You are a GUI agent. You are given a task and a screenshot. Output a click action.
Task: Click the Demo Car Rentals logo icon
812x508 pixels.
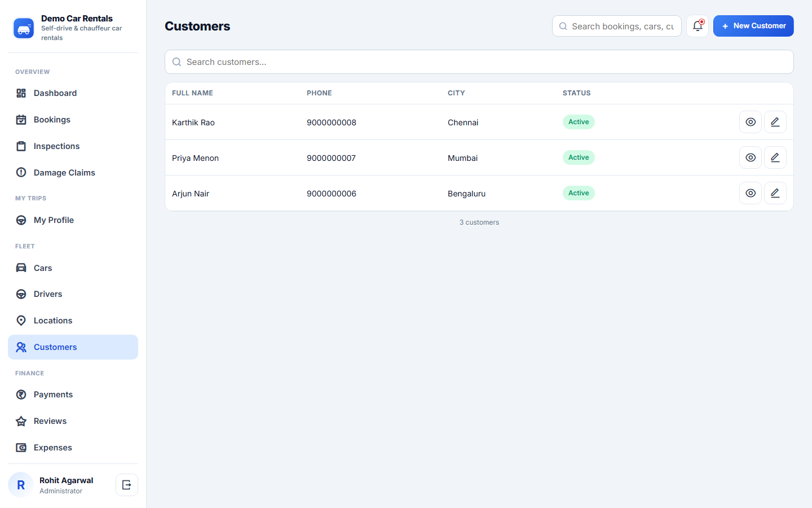pyautogui.click(x=24, y=28)
